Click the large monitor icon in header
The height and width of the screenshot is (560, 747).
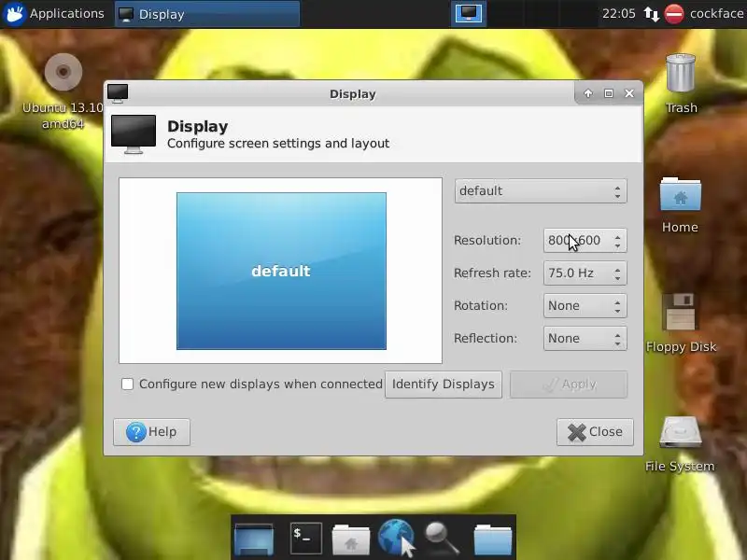coord(134,134)
